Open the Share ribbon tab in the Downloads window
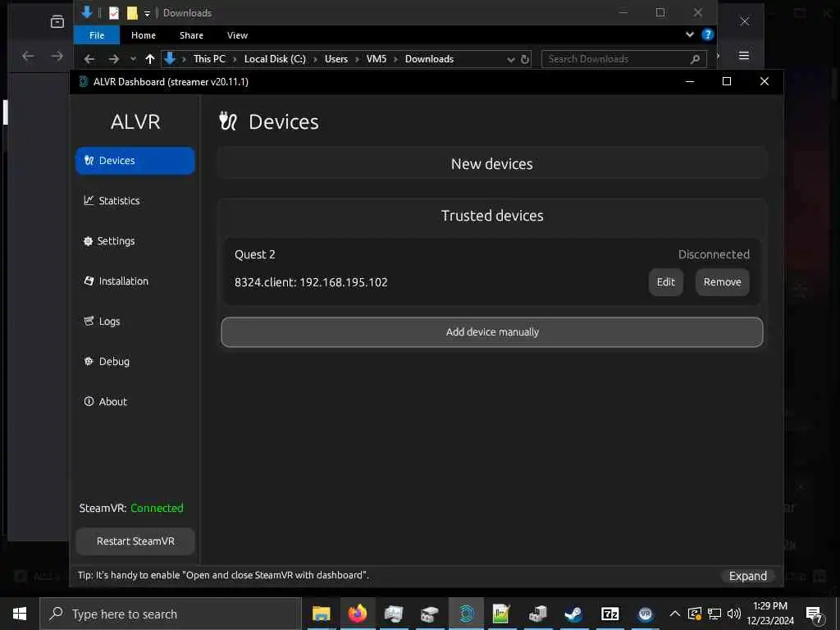This screenshot has width=840, height=630. pos(191,35)
